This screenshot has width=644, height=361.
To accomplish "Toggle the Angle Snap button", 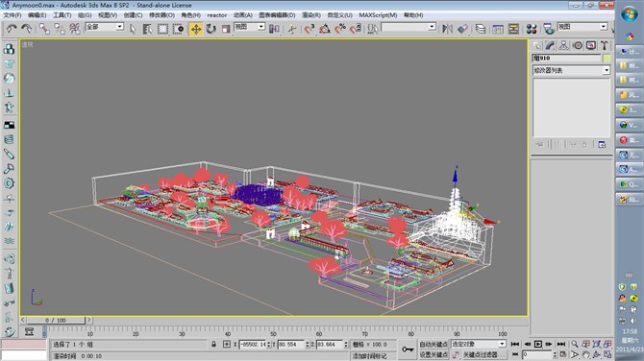I will coord(325,29).
